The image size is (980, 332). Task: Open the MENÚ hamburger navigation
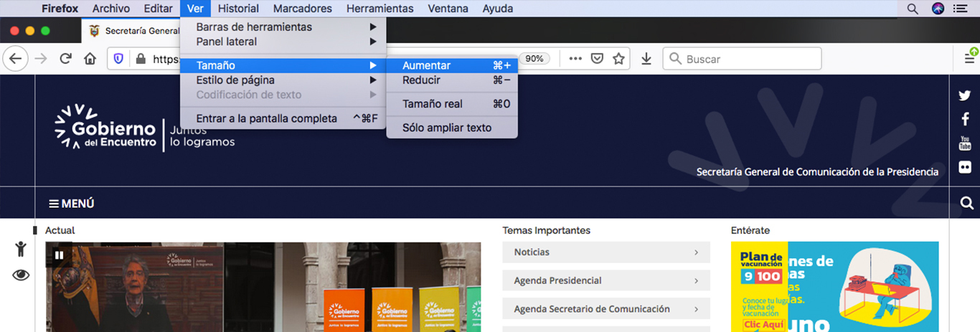pyautogui.click(x=71, y=204)
